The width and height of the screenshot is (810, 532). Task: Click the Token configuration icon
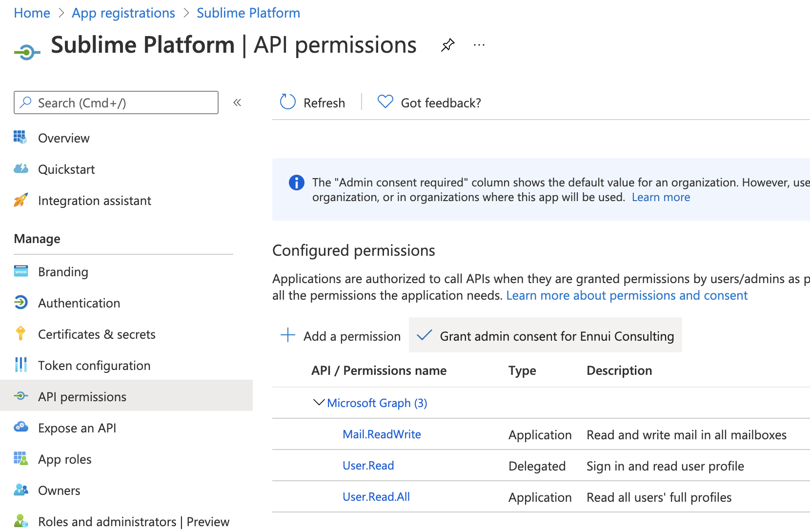[x=20, y=365]
